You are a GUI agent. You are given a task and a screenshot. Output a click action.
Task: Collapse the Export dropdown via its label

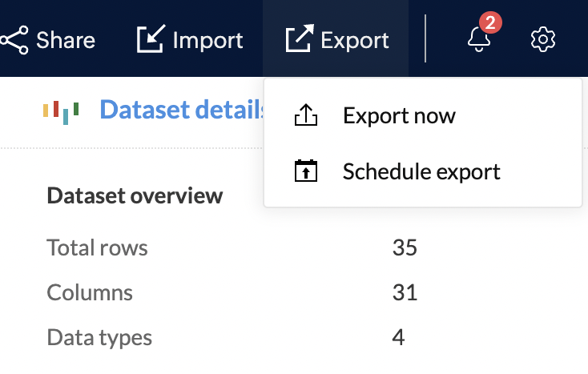(x=355, y=40)
